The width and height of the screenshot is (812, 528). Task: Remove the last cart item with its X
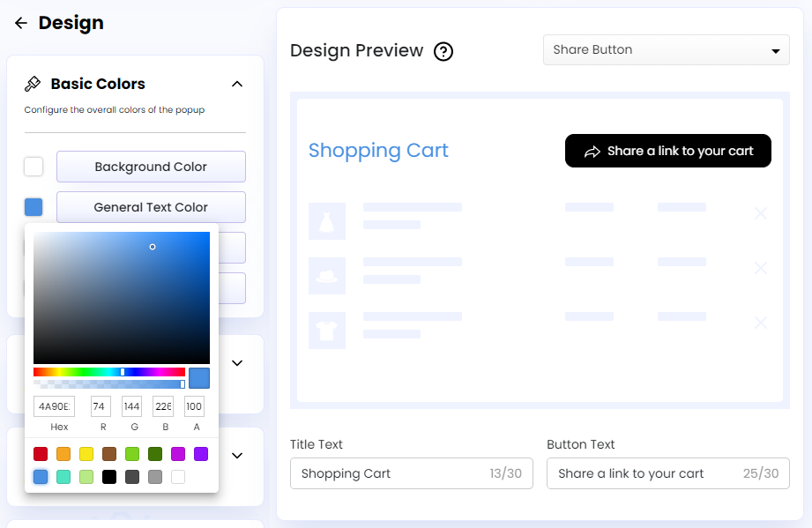point(760,323)
